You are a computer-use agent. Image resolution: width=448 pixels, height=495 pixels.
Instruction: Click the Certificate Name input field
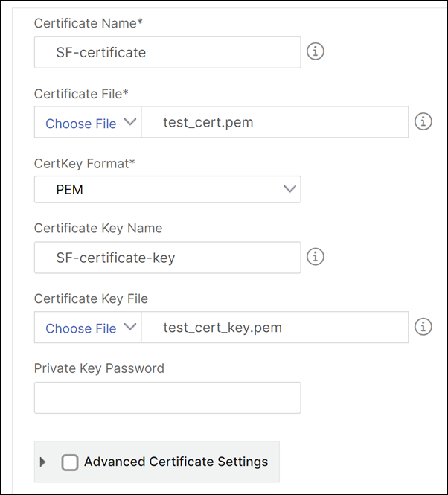pyautogui.click(x=167, y=52)
